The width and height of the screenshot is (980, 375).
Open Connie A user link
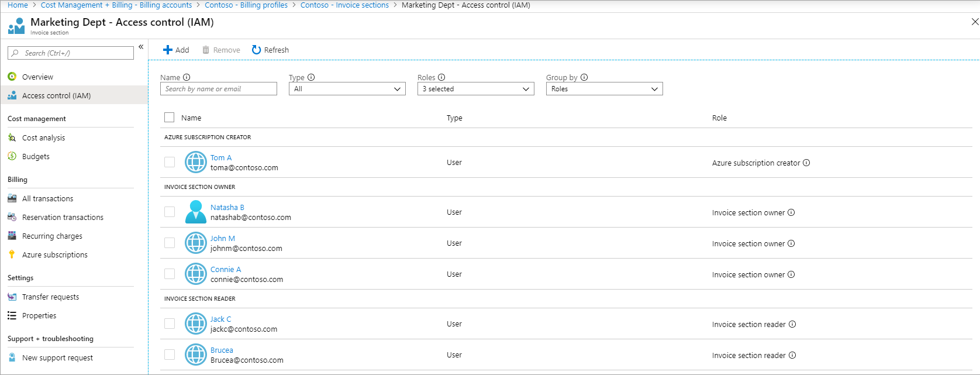[x=226, y=270]
